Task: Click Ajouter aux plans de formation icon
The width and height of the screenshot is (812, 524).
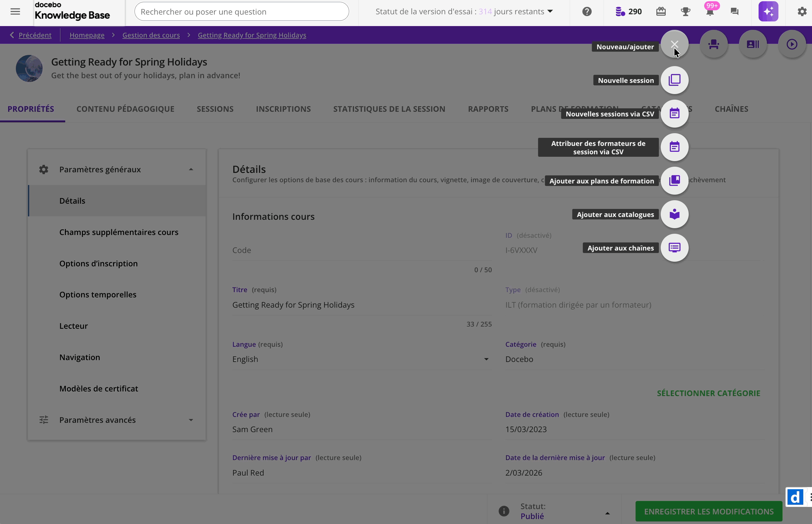Action: pyautogui.click(x=674, y=181)
